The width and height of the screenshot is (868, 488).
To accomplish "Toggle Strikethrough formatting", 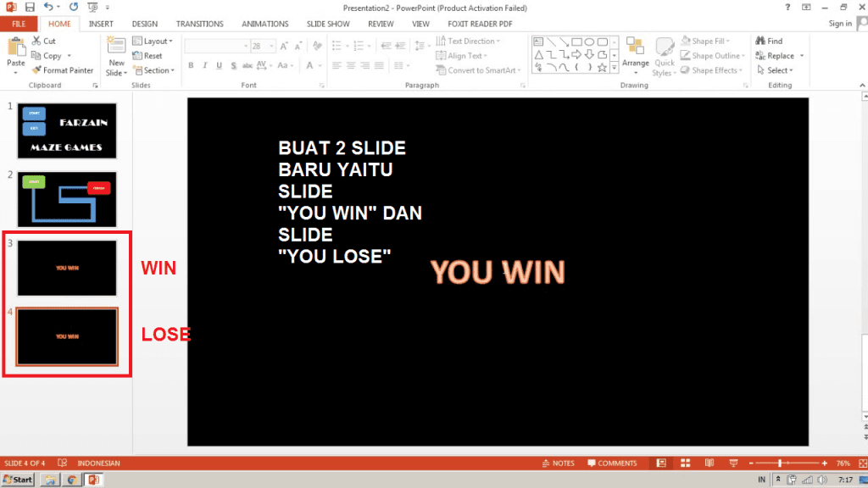I will [248, 65].
